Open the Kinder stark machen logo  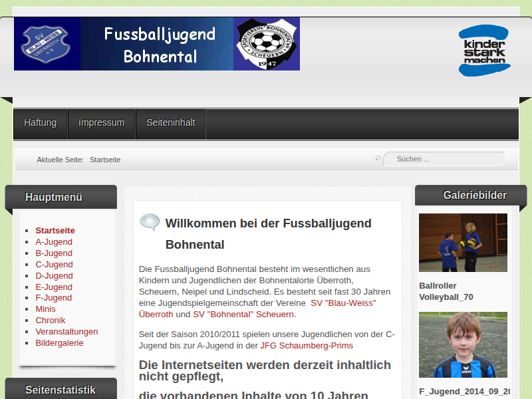tap(484, 51)
